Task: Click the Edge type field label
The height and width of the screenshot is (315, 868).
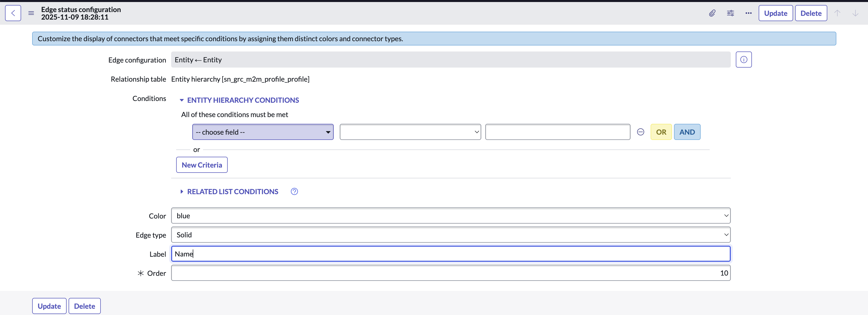Action: [151, 235]
